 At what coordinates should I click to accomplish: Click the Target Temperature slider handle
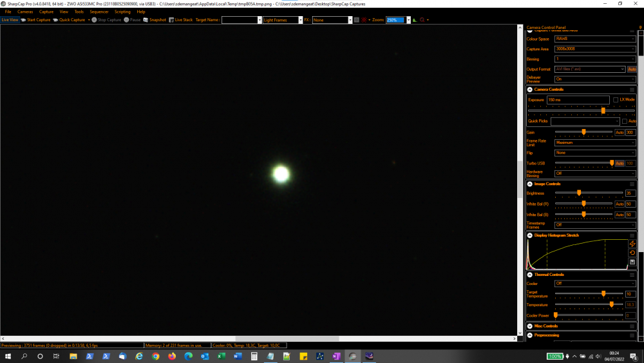(x=603, y=294)
